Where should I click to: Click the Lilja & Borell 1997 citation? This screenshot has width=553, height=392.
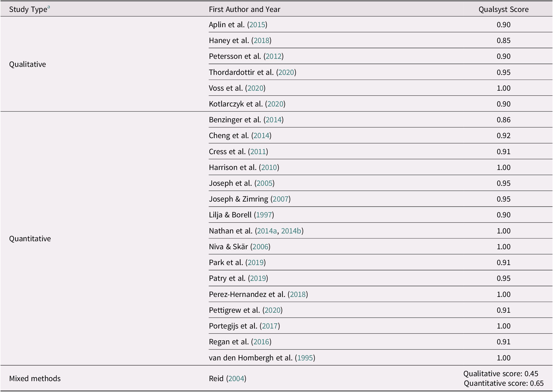(x=264, y=215)
